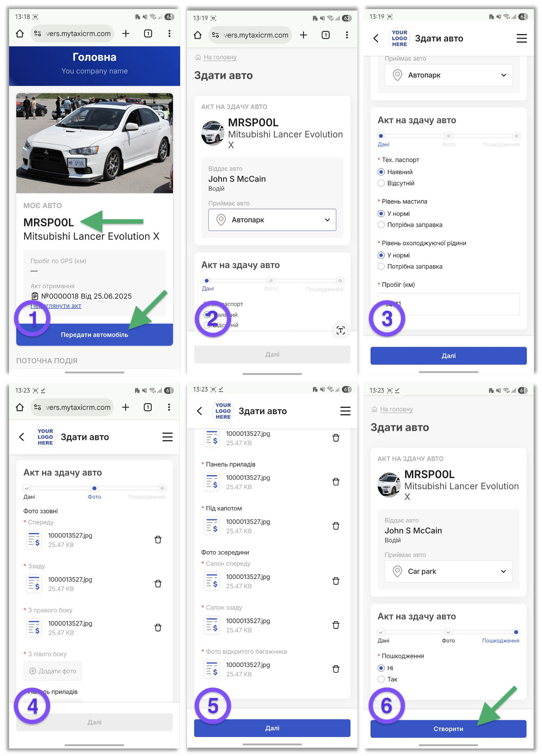Tap Пробіг (км) input field
The width and height of the screenshot is (542, 756).
449,304
